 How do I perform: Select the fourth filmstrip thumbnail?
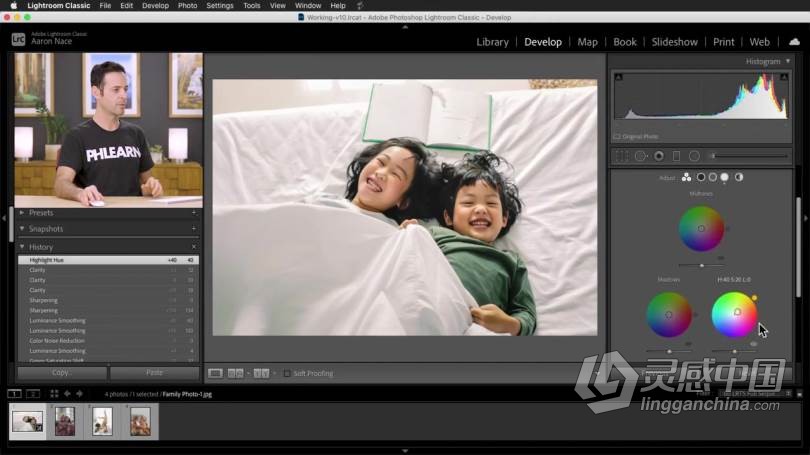[140, 421]
